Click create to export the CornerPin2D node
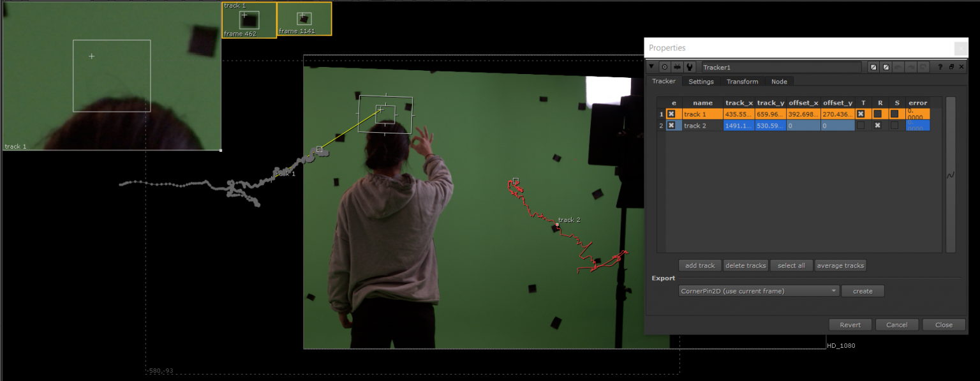The height and width of the screenshot is (381, 980). (x=863, y=290)
